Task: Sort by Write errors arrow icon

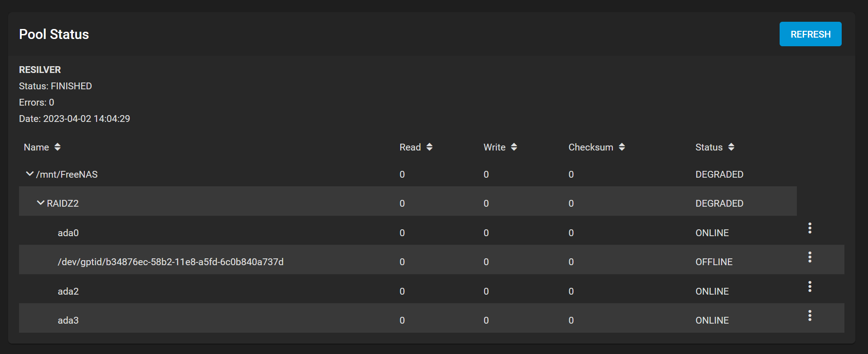Action: (x=514, y=147)
